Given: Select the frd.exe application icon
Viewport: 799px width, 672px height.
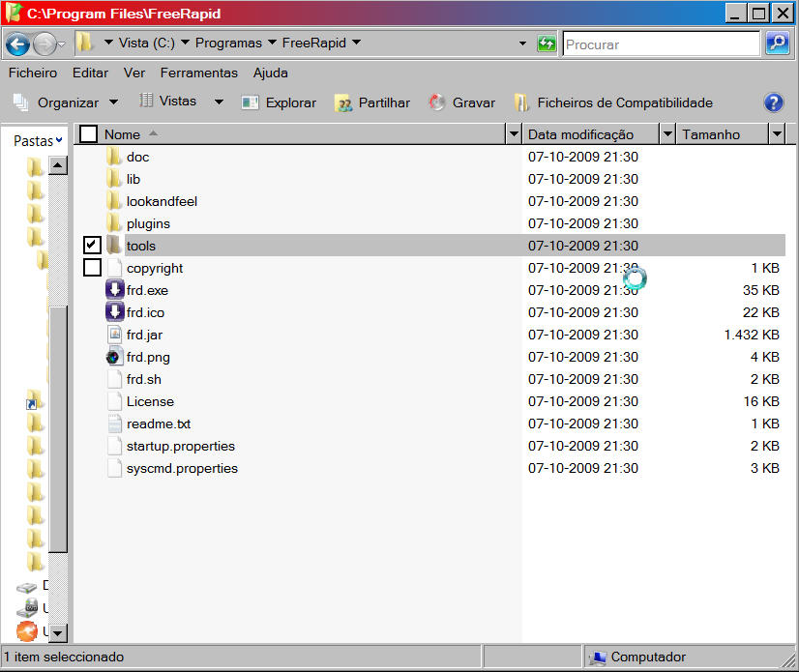Looking at the screenshot, I should [114, 290].
